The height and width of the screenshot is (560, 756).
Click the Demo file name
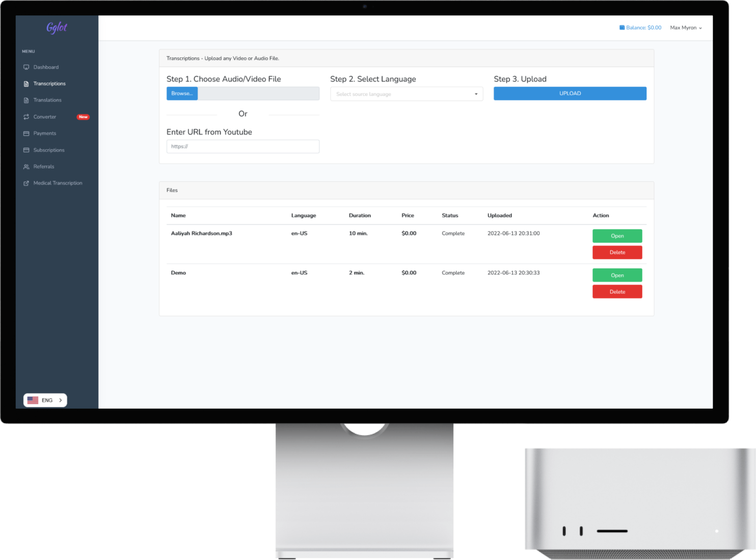[178, 273]
